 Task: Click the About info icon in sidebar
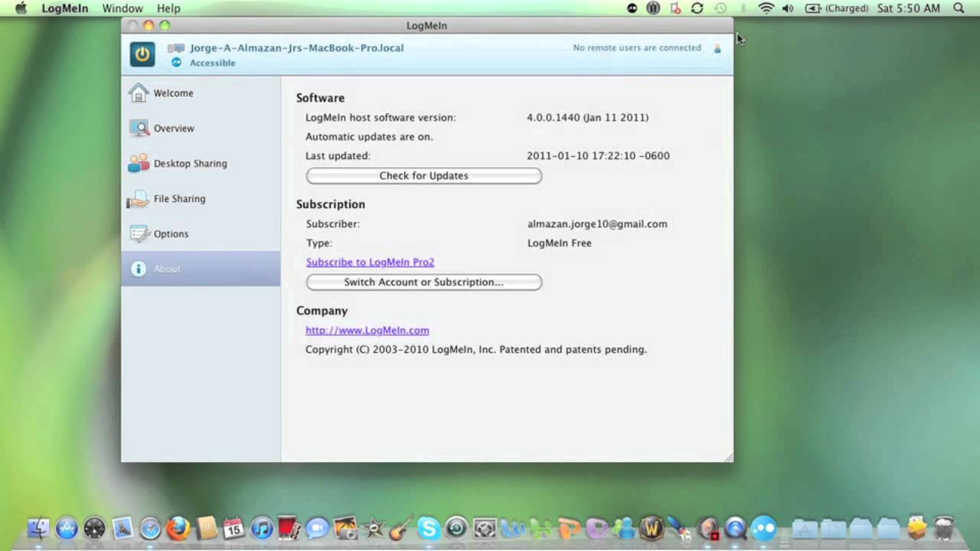[x=139, y=269]
